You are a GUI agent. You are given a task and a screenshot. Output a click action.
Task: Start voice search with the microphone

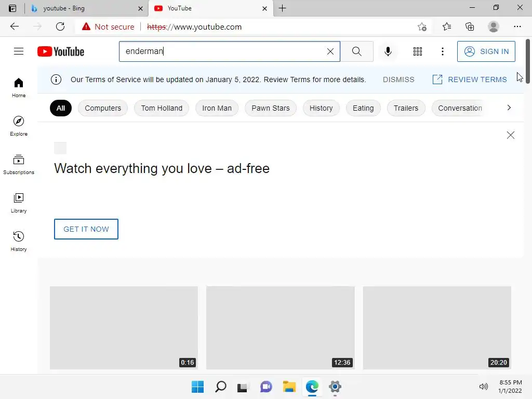pos(388,51)
